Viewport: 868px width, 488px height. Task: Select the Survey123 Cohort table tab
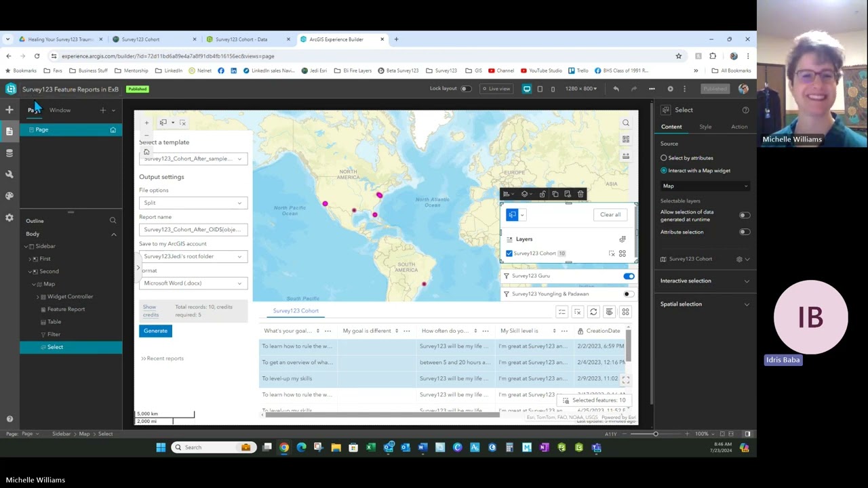(x=296, y=311)
